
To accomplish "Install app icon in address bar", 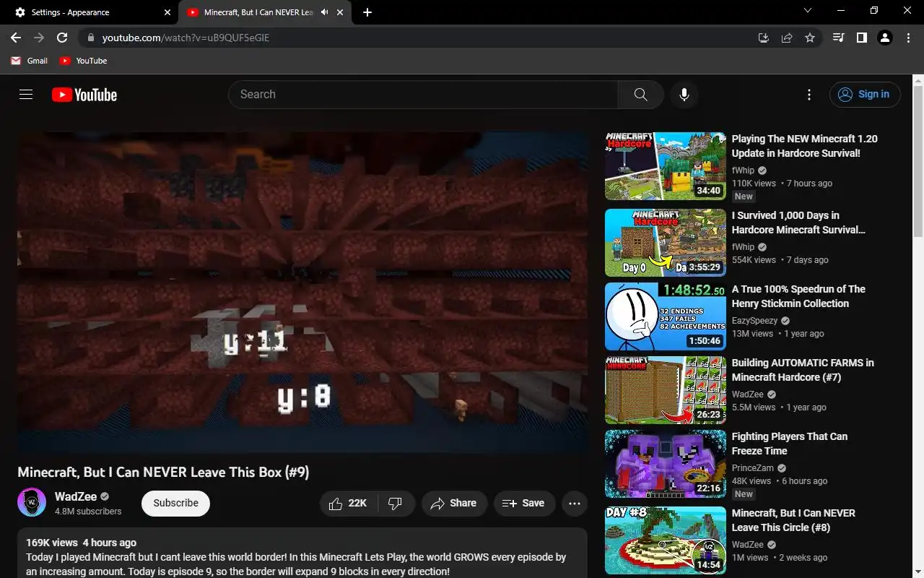I will tap(764, 38).
